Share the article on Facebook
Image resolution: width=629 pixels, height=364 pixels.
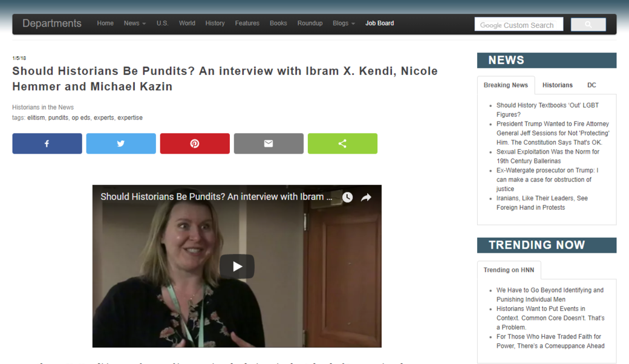coord(47,144)
